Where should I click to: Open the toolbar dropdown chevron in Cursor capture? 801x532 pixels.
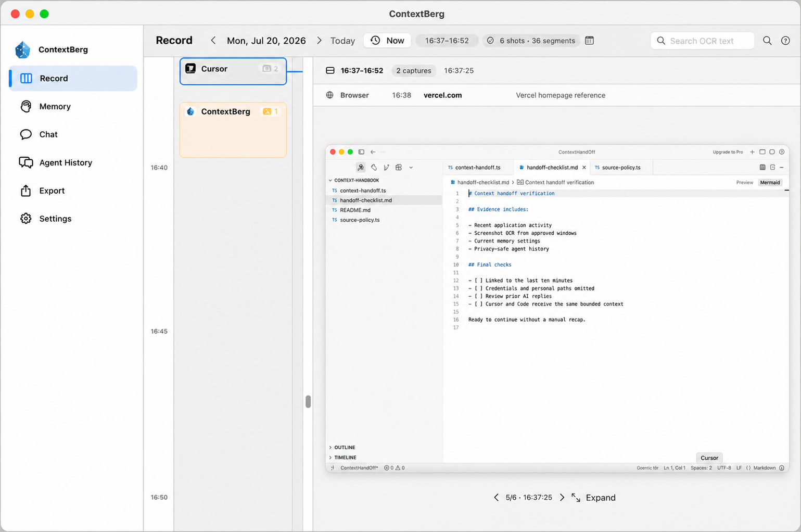(411, 168)
